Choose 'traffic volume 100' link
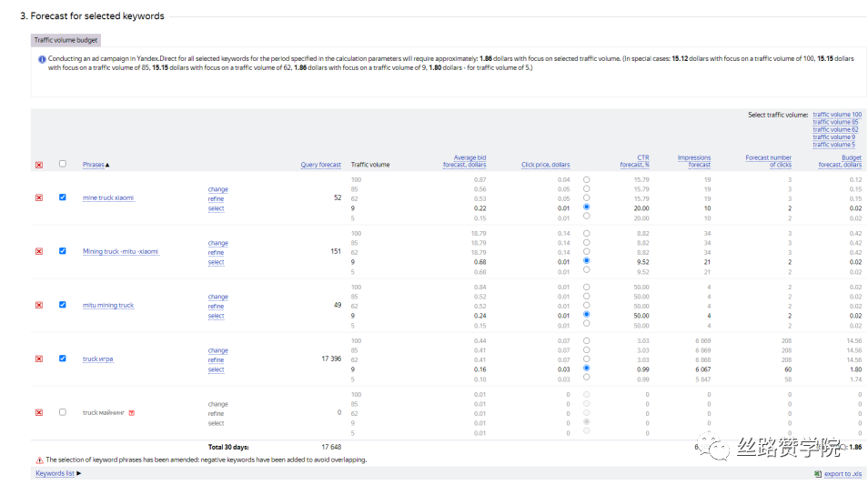Image resolution: width=868 pixels, height=485 pixels. [837, 115]
